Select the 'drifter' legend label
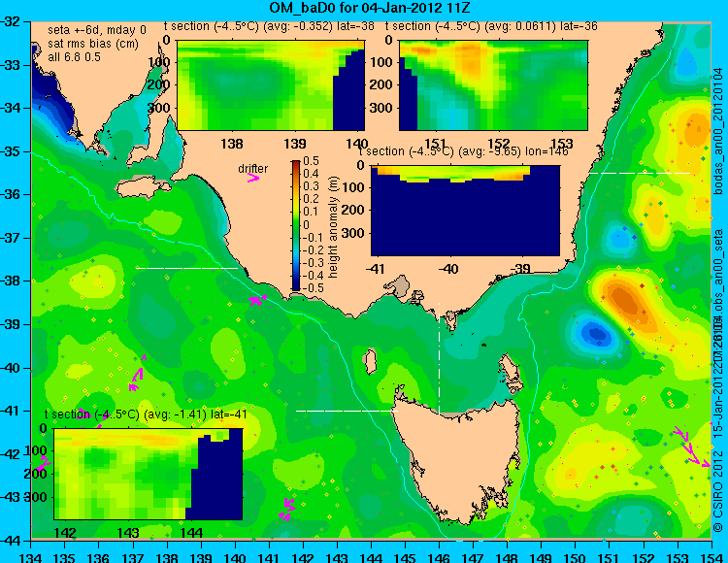Image resolution: width=728 pixels, height=563 pixels. pyautogui.click(x=253, y=169)
